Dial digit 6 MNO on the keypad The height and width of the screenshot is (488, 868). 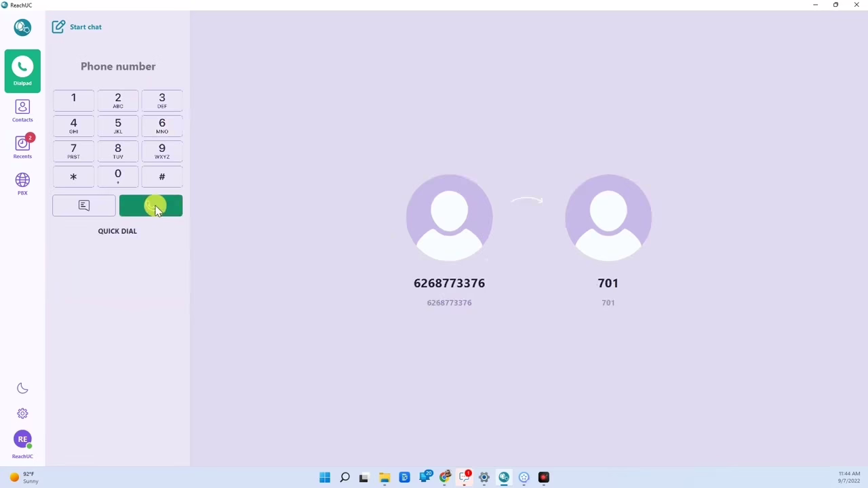pos(161,125)
